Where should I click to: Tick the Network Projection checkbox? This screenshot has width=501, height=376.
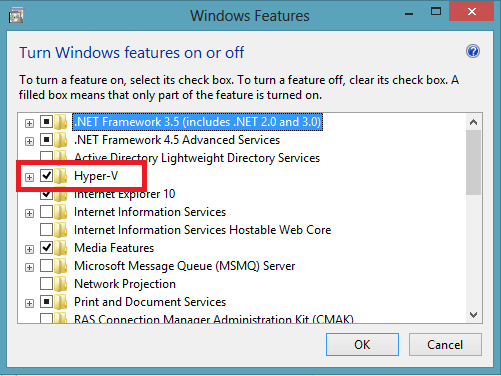[x=46, y=283]
